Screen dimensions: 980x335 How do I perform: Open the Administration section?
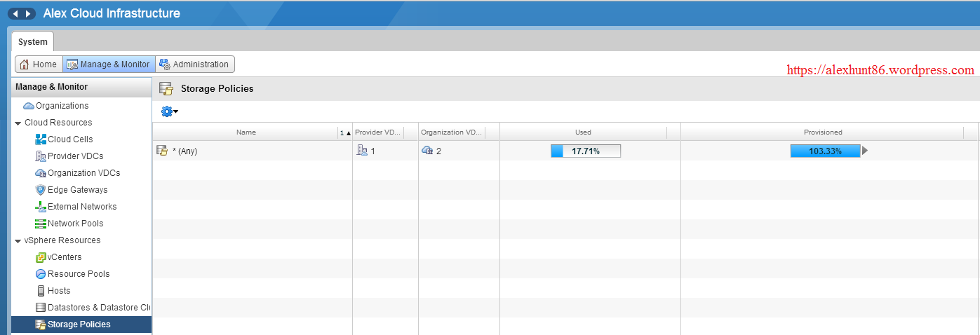point(194,64)
